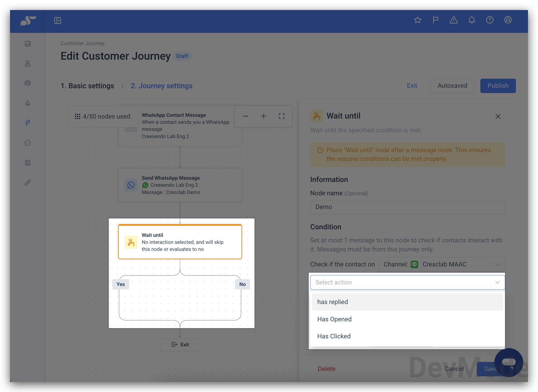
Task: Open the user account profile icon
Action: point(508,20)
